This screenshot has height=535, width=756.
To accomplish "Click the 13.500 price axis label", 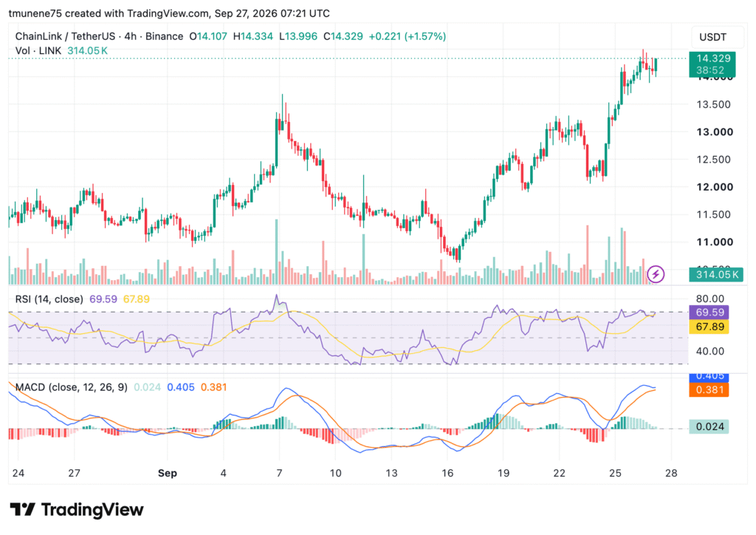I will point(714,105).
